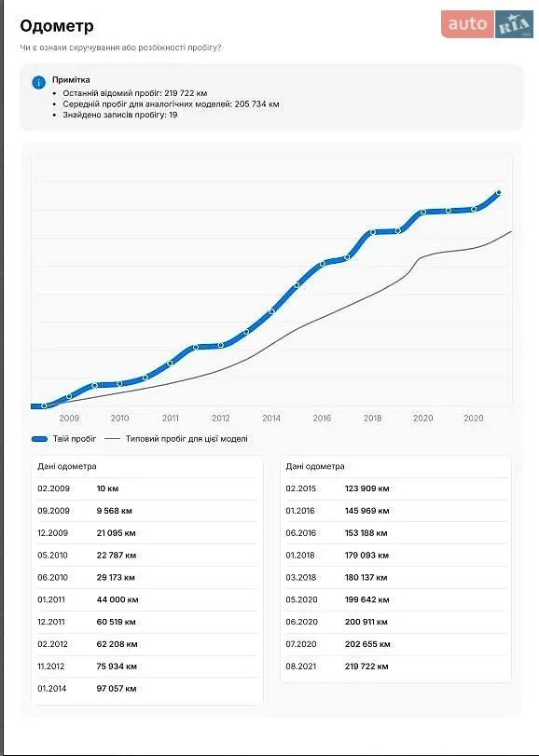Click the 05.2020 199 642 км row
The width and height of the screenshot is (539, 756).
tap(395, 600)
